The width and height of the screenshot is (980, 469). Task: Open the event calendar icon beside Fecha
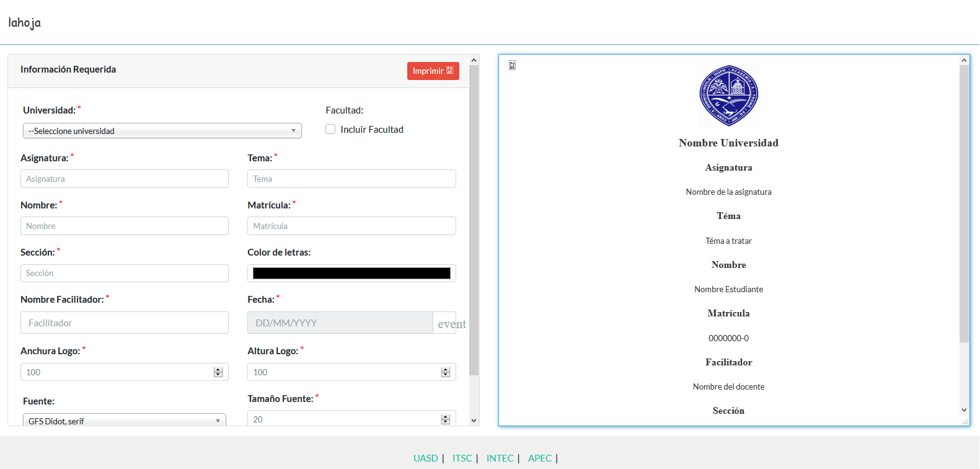click(x=451, y=324)
